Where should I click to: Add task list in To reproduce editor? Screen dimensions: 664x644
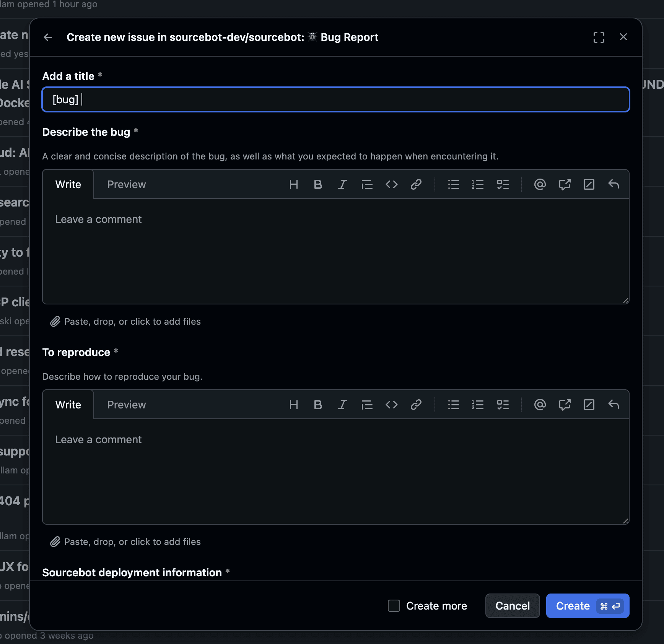click(503, 405)
